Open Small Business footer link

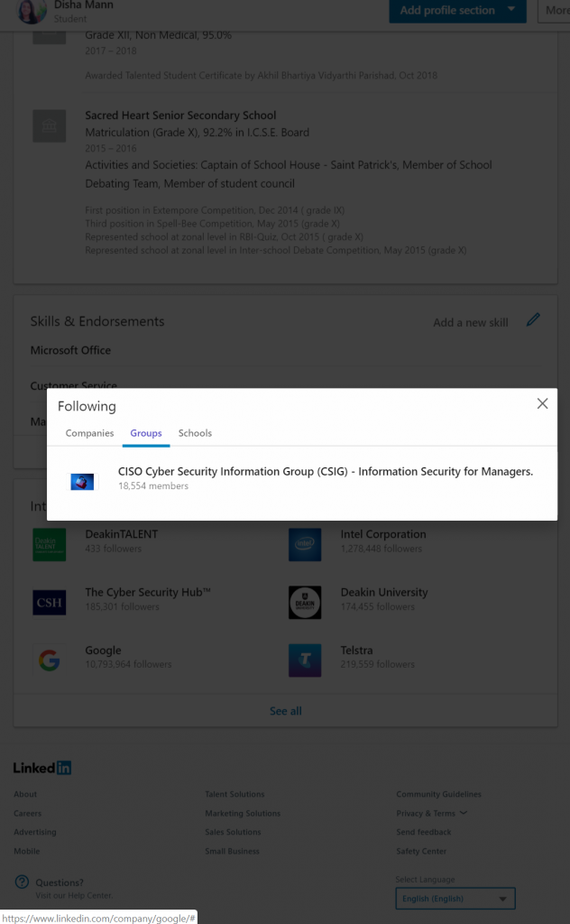tap(232, 851)
